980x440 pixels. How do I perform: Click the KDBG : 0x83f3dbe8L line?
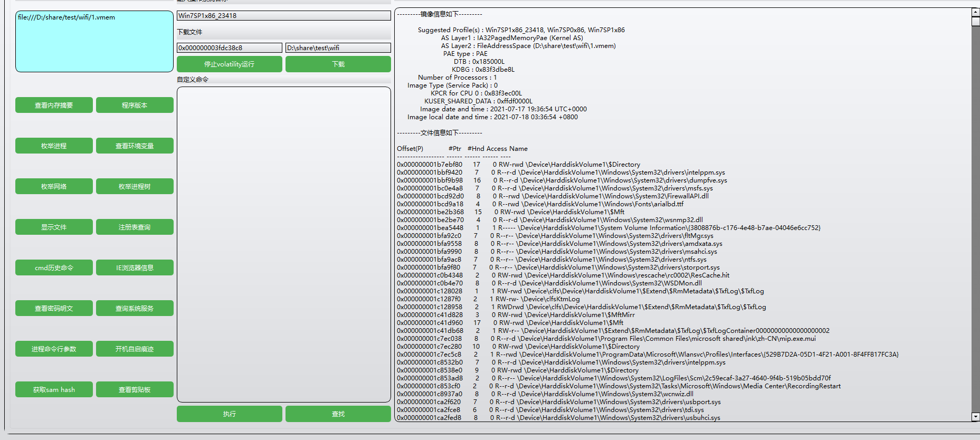pos(483,70)
